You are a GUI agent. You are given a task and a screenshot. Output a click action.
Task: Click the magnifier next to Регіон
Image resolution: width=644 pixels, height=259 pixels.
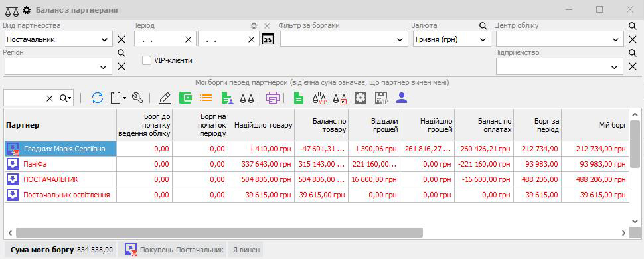point(121,52)
